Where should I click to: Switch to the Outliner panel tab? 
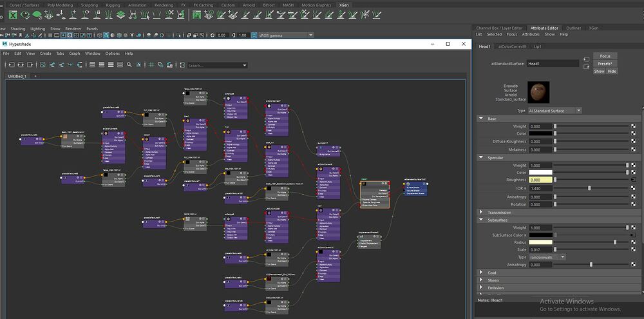[x=574, y=28]
